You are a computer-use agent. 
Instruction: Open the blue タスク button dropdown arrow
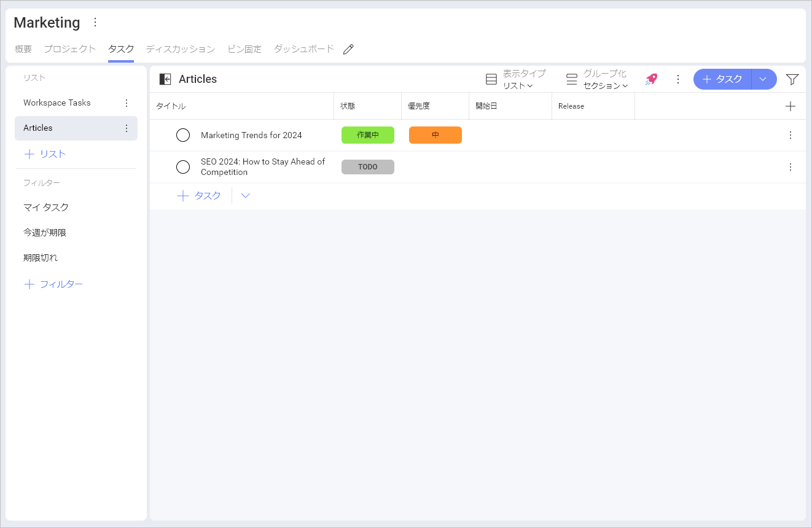point(763,79)
